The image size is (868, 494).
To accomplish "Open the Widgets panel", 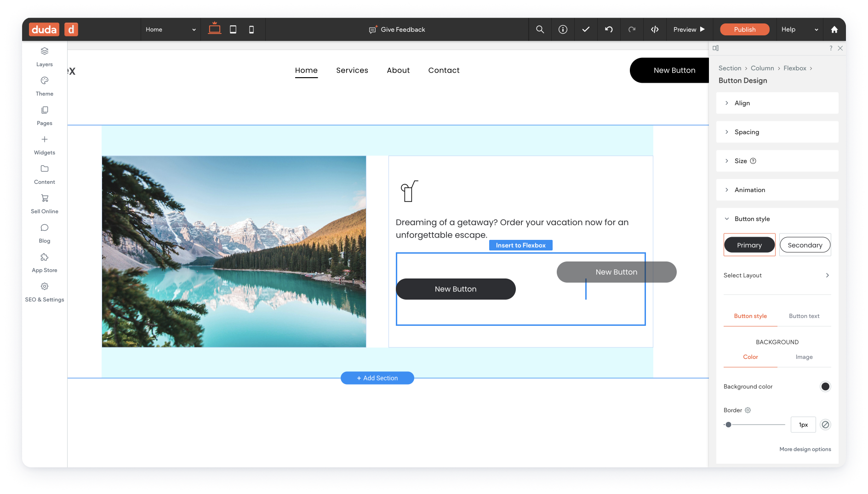I will click(45, 145).
